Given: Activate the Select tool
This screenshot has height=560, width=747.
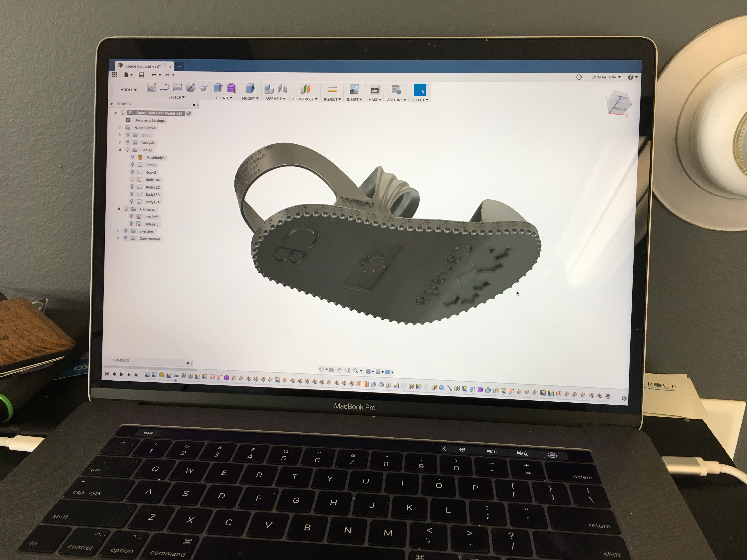Looking at the screenshot, I should (x=420, y=90).
